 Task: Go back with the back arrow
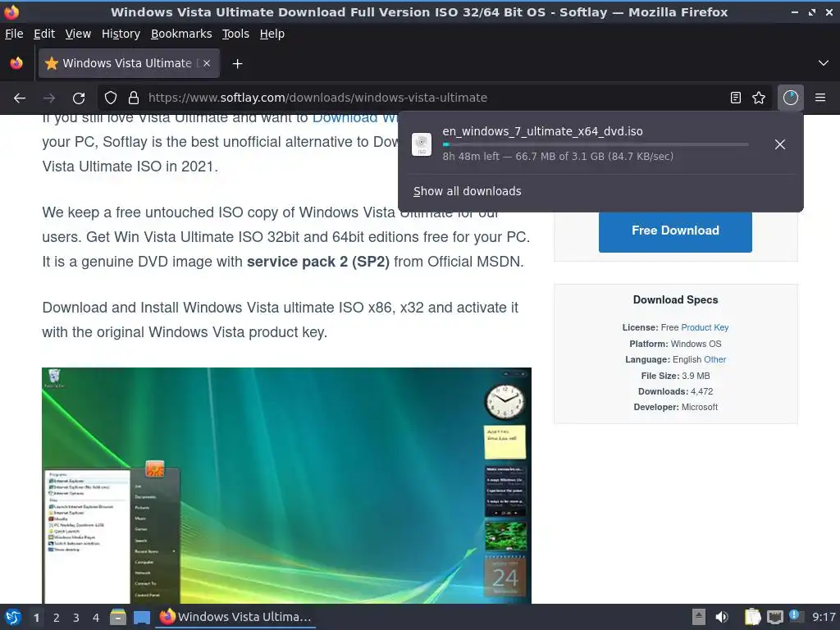point(20,98)
